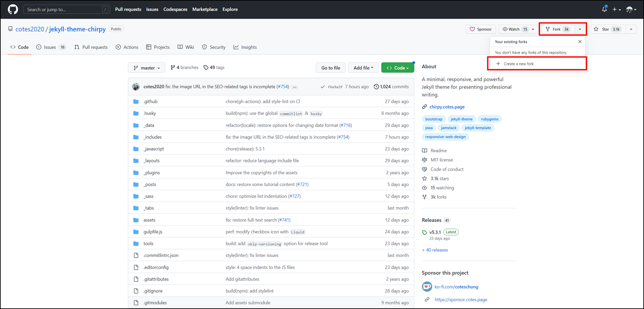Open the notifications bell
This screenshot has width=644, height=309.
(604, 9)
